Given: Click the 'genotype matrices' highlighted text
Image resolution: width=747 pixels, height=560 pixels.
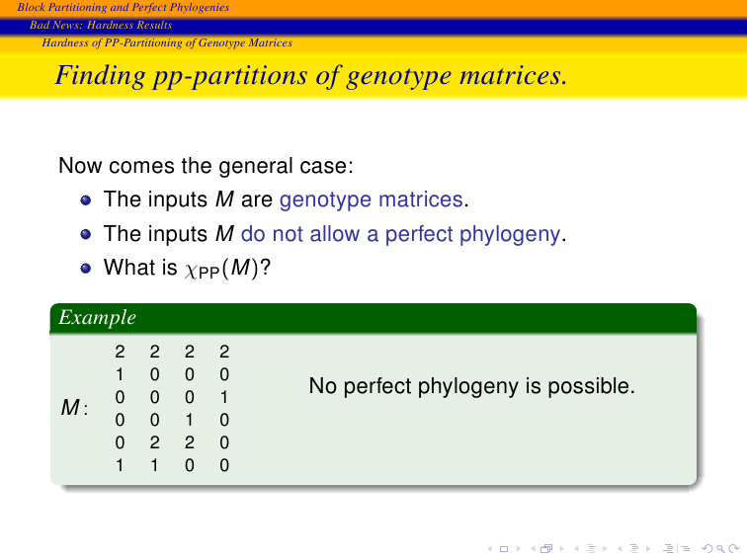Looking at the screenshot, I should click(x=372, y=200).
